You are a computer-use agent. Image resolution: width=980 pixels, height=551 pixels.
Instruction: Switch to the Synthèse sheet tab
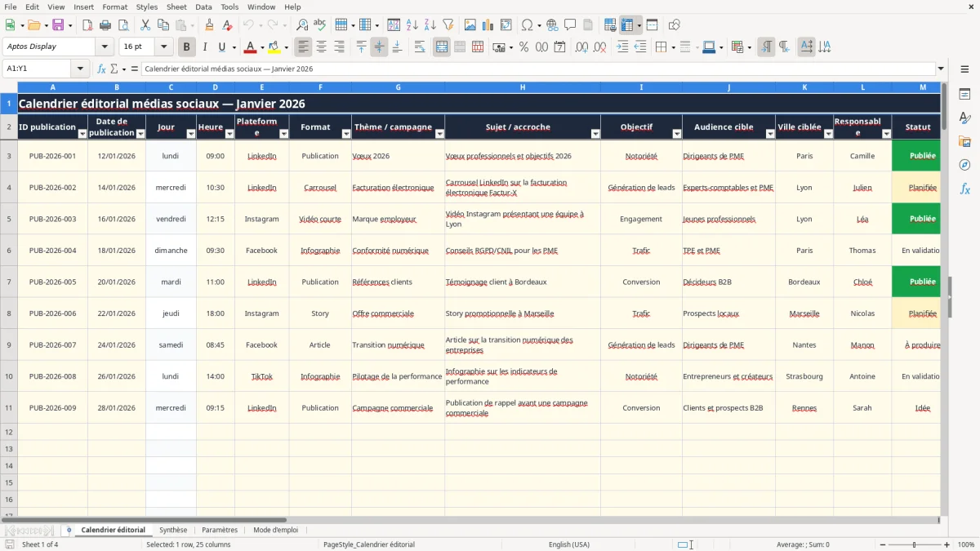[173, 530]
